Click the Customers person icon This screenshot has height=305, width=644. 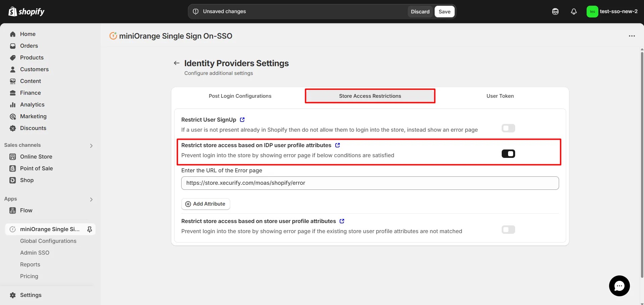[13, 70]
